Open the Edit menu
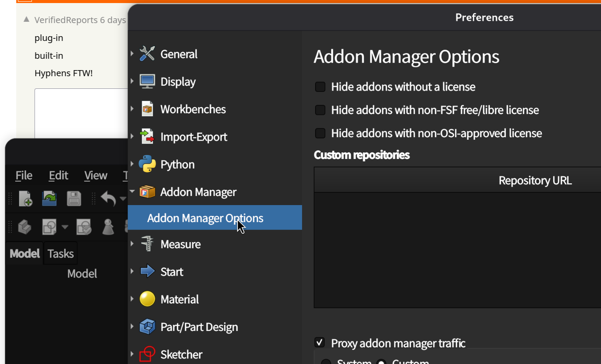This screenshot has height=364, width=601. (58, 175)
